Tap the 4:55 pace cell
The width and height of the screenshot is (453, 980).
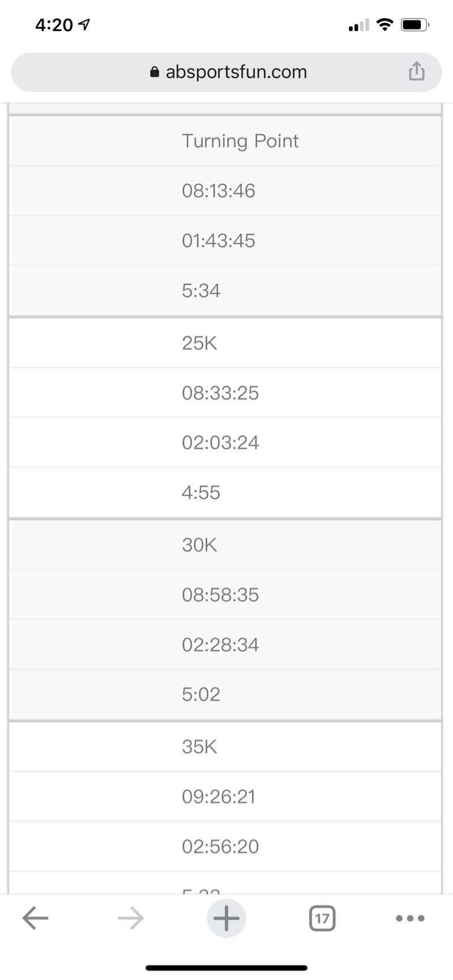[x=201, y=492]
